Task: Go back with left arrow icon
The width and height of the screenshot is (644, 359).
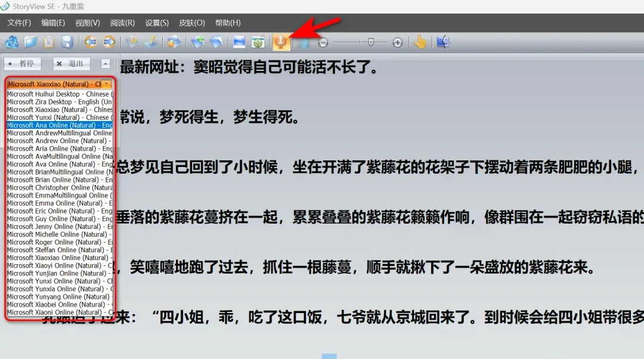Action: [91, 42]
